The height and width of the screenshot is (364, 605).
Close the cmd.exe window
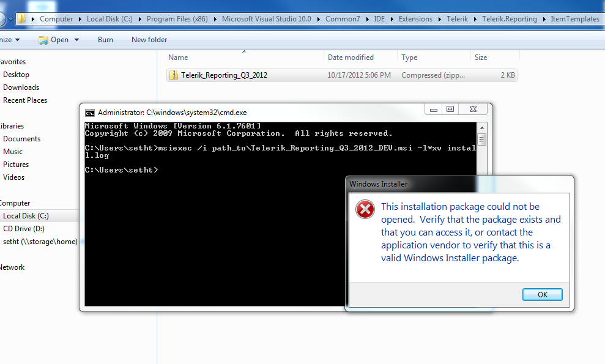(x=473, y=110)
